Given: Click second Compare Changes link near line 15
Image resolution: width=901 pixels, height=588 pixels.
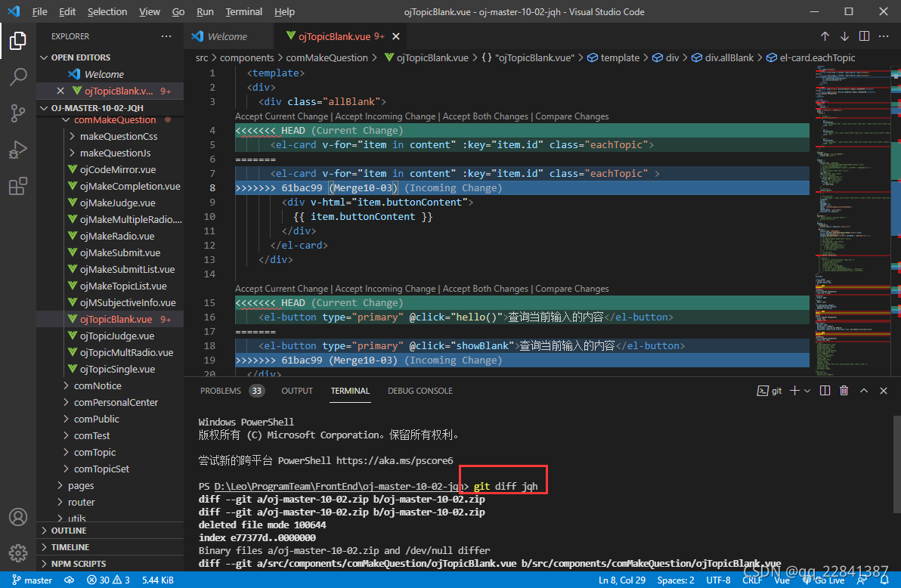Looking at the screenshot, I should (x=572, y=289).
